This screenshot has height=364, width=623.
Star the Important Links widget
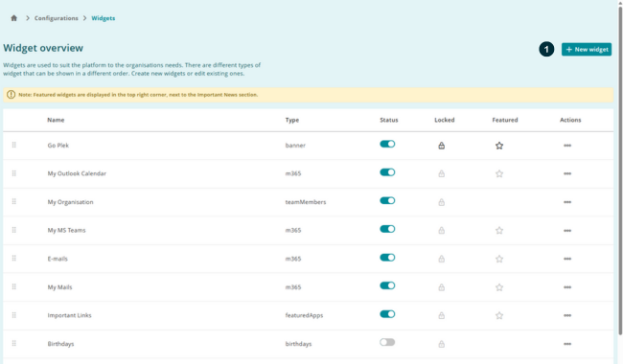click(x=499, y=315)
